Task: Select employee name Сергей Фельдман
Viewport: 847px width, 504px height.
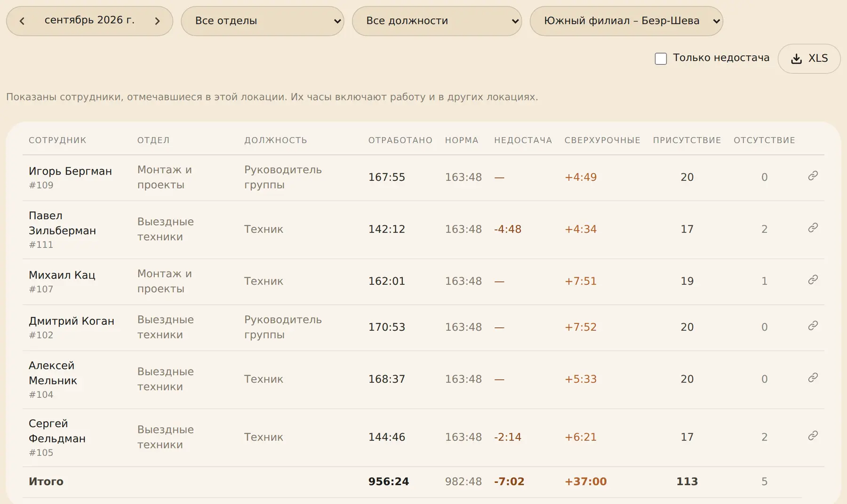Action: point(57,431)
